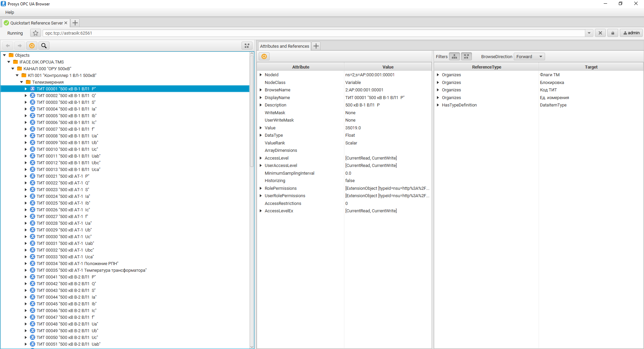This screenshot has width=644, height=349.
Task: Add a new connection tab with the plus button
Action: click(x=75, y=23)
